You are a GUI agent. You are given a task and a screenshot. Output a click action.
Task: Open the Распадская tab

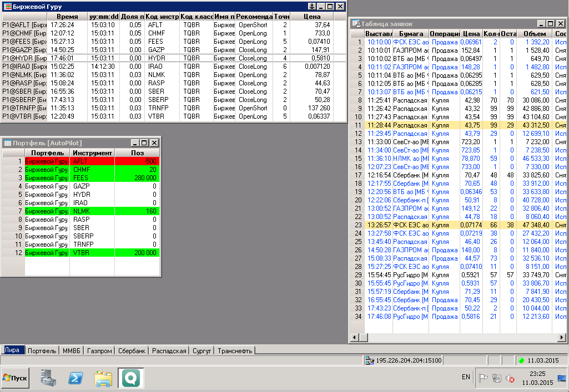[169, 351]
